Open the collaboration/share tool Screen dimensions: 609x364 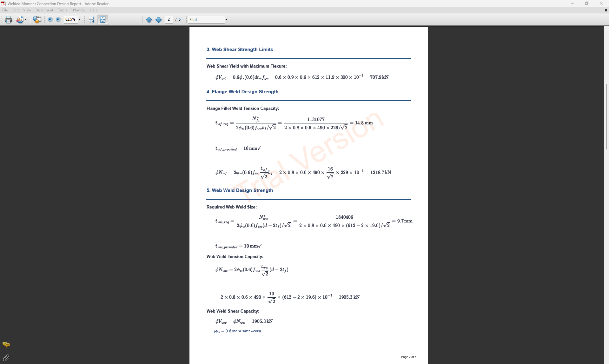click(x=37, y=20)
